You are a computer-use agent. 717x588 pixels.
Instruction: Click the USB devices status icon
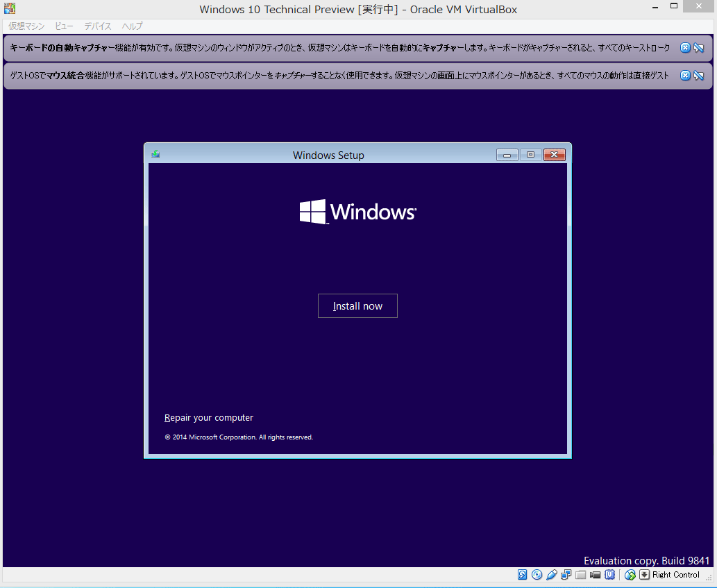552,575
